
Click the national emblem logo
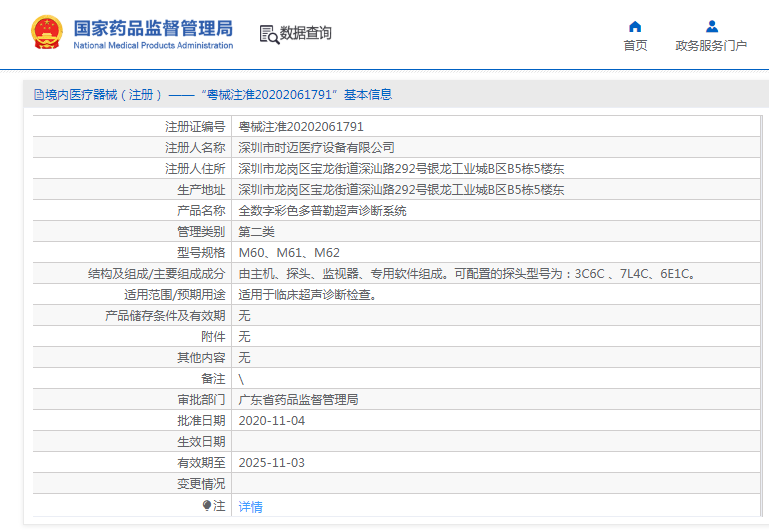point(47,32)
